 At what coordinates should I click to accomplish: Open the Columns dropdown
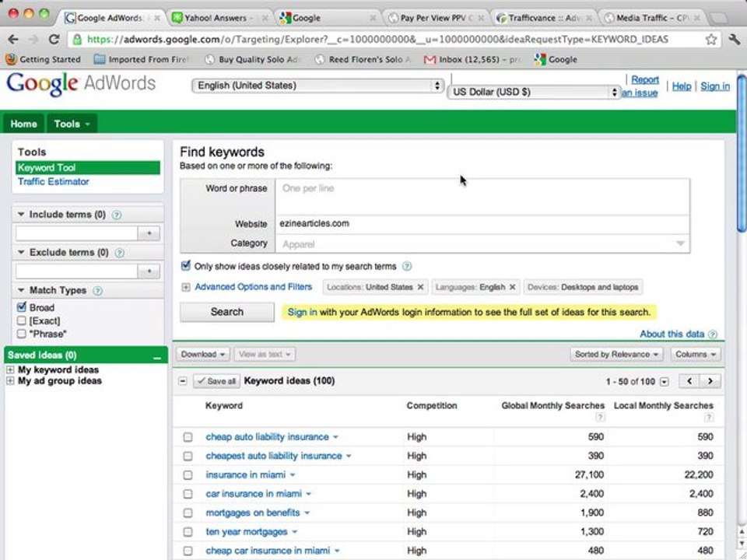(x=696, y=355)
